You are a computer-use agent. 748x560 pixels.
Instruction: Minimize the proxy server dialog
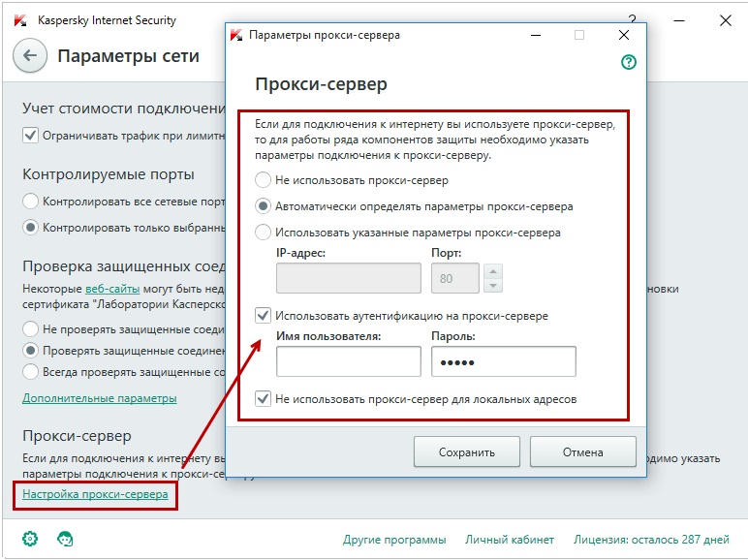coord(536,35)
